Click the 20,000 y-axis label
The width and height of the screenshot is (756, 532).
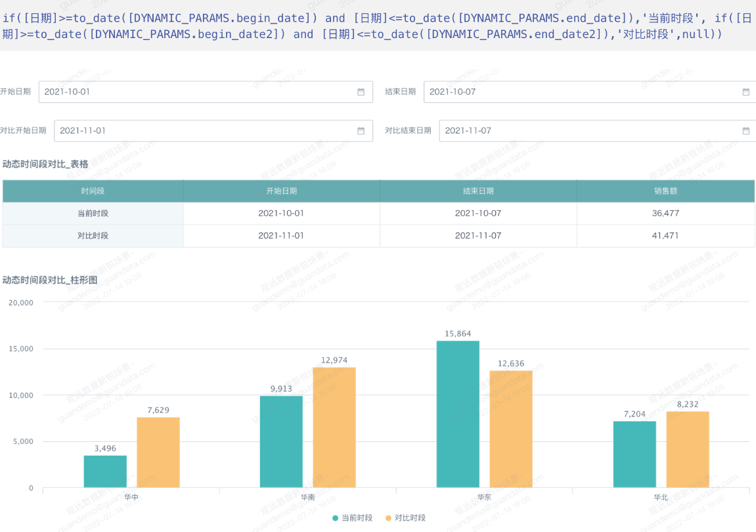21,303
